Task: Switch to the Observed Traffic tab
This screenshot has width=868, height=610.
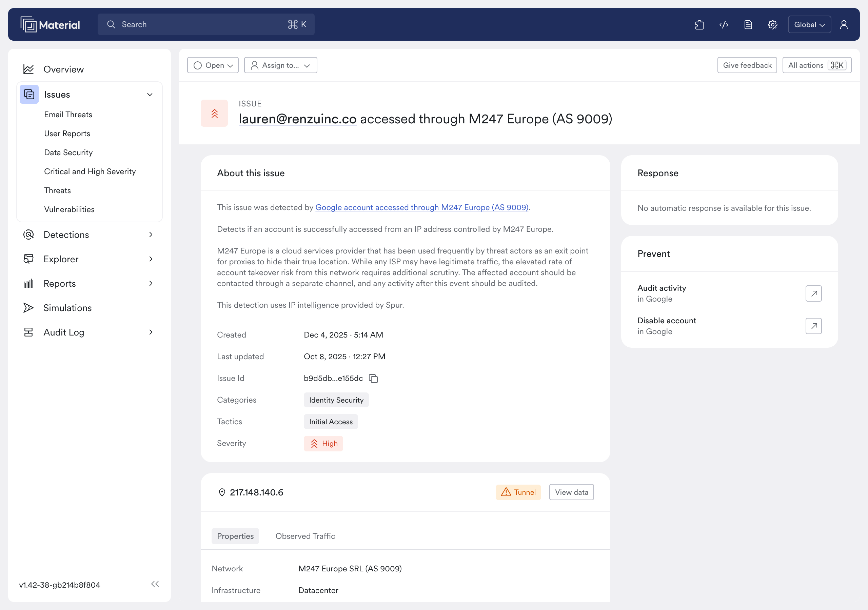Action: pyautogui.click(x=305, y=536)
